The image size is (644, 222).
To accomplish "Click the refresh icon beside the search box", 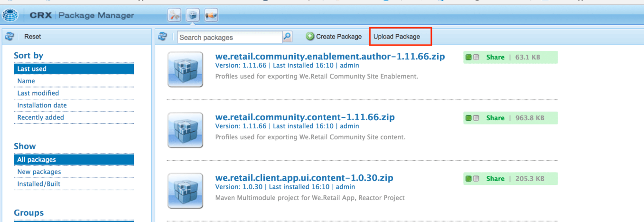I will (x=163, y=37).
